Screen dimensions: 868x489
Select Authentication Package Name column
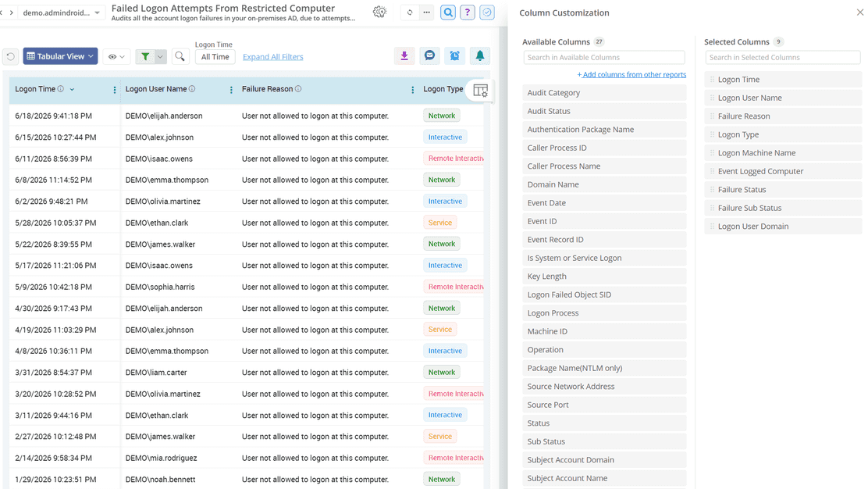pos(604,129)
